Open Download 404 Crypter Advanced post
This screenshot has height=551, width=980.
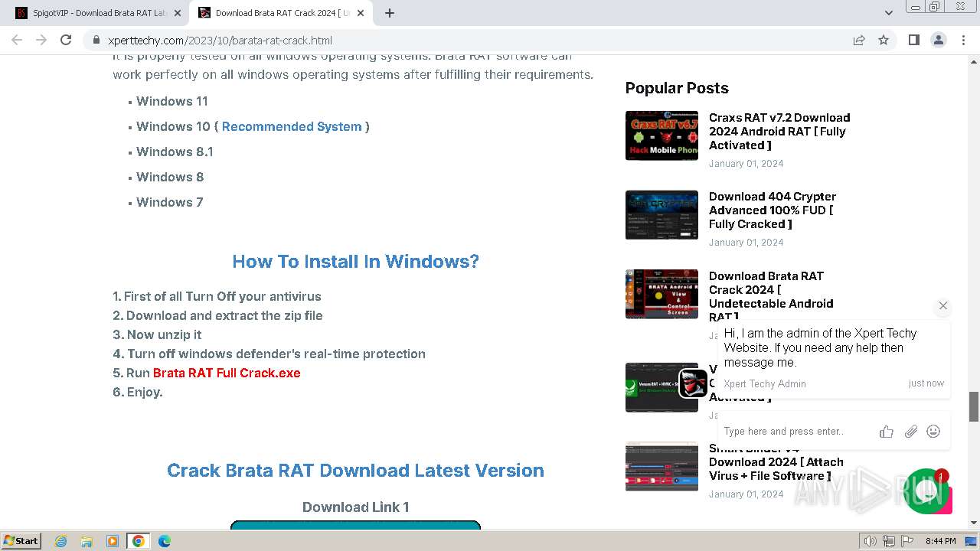click(x=773, y=210)
